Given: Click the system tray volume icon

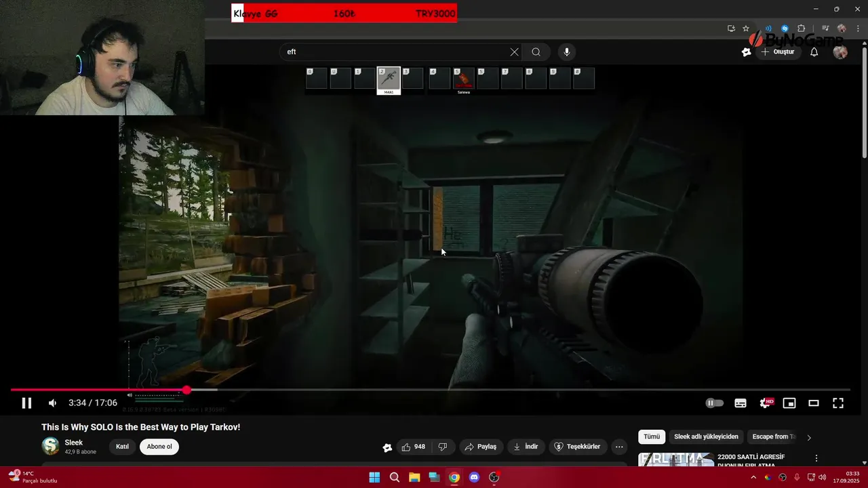Looking at the screenshot, I should pos(822,477).
